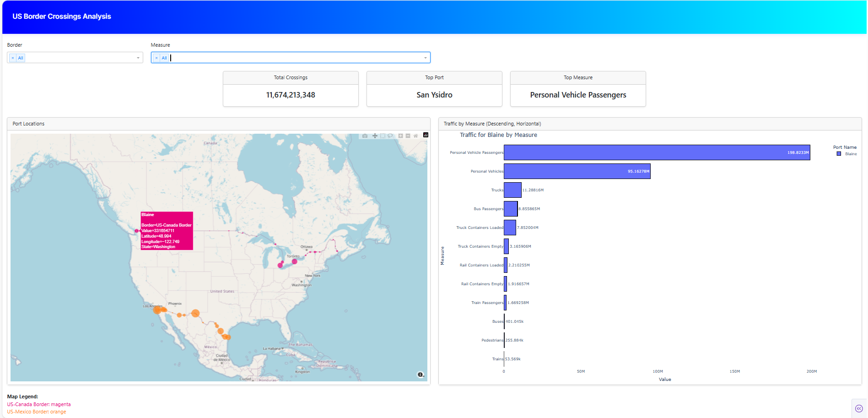This screenshot has height=418, width=868.
Task: Select the Blaine port marker on map
Action: 136,231
